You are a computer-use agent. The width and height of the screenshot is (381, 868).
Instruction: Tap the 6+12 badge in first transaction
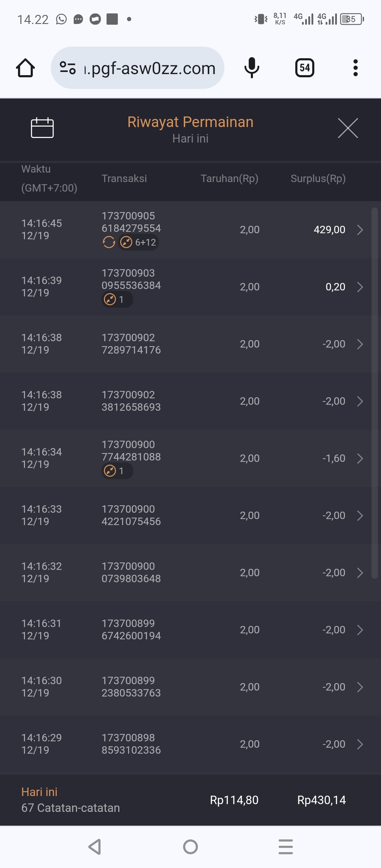point(138,242)
